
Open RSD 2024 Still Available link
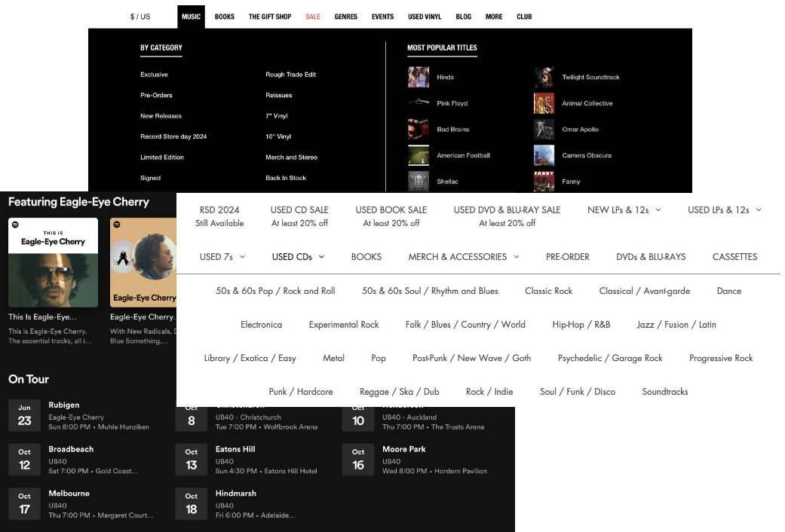pos(219,216)
